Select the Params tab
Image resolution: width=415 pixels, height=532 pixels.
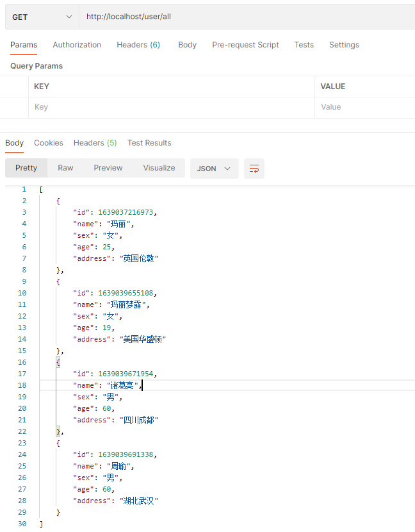pos(24,45)
